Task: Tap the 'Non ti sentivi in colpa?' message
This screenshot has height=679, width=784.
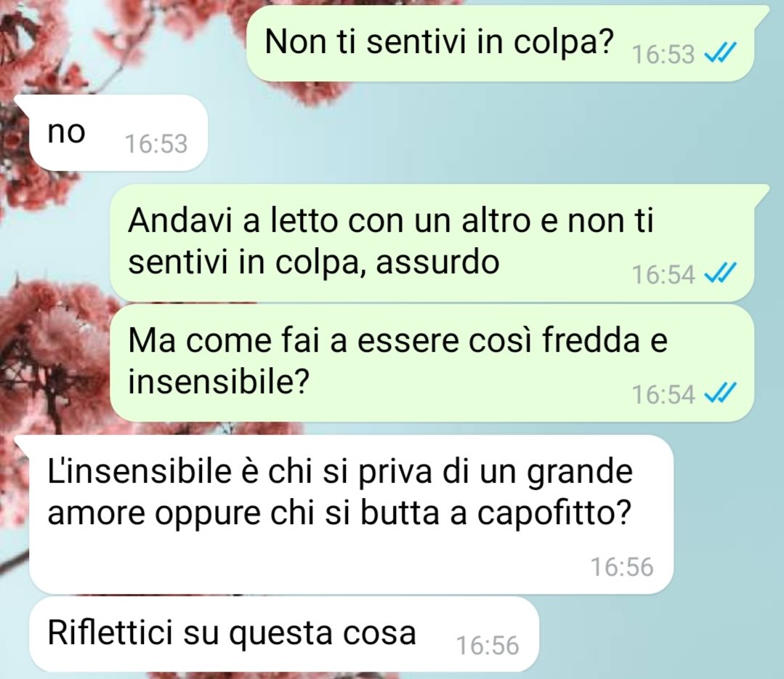Action: point(500,44)
